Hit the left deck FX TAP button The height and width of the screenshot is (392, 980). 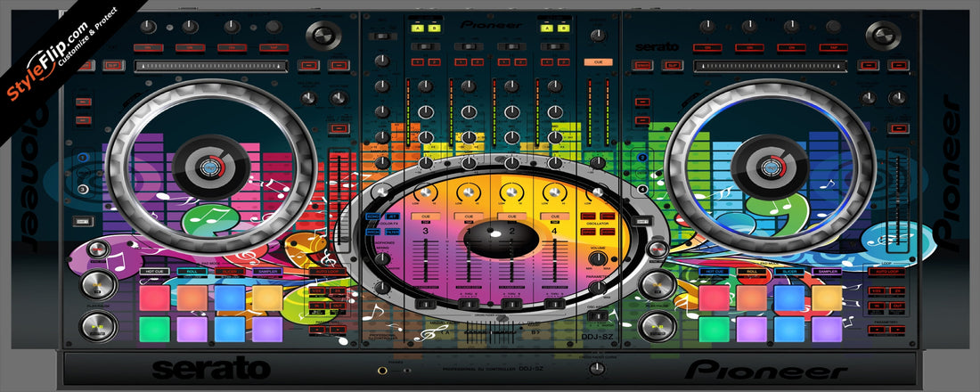[x=274, y=47]
